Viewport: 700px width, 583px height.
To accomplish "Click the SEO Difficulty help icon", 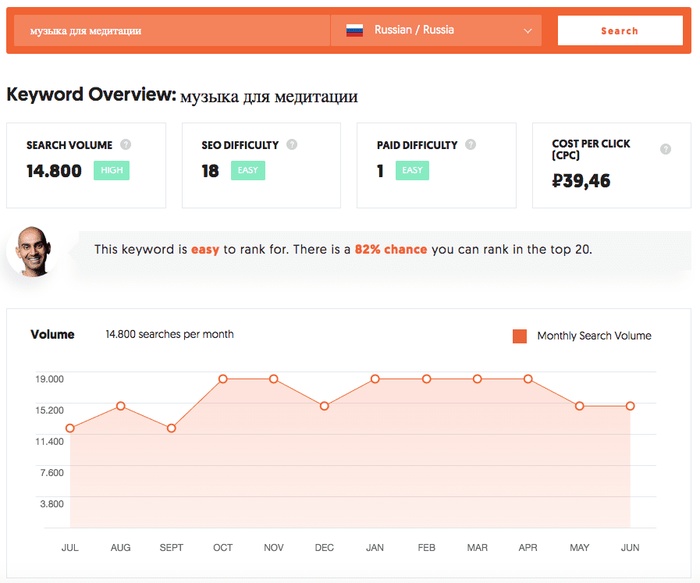I will click(292, 145).
